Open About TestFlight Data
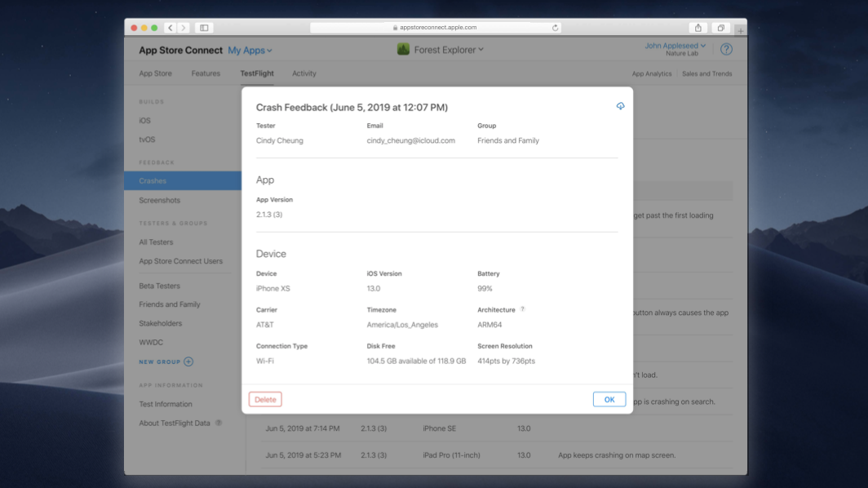Screen dimensions: 868x488 point(175,424)
